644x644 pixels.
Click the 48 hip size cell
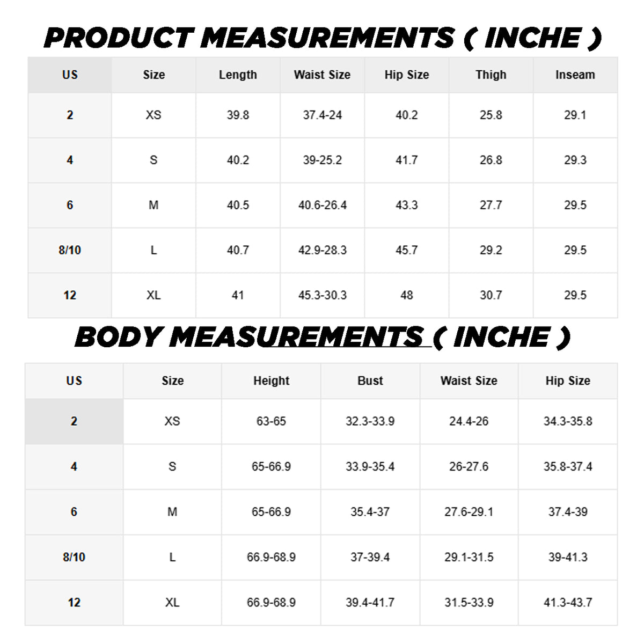[406, 296]
